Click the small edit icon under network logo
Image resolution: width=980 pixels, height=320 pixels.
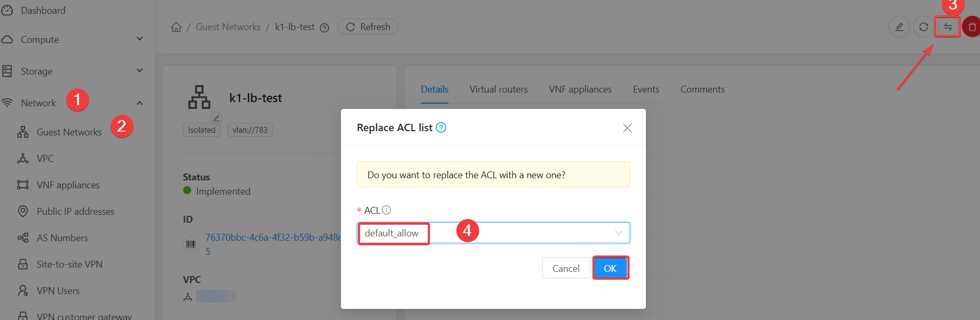tap(216, 118)
